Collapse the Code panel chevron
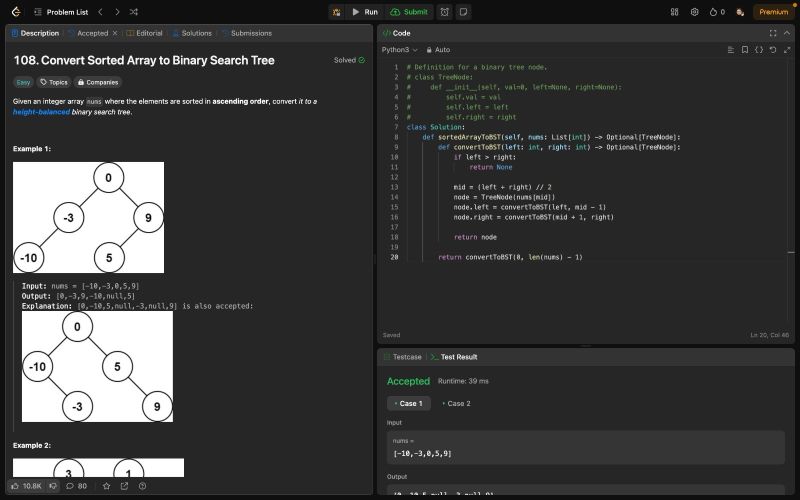Image resolution: width=800 pixels, height=500 pixels. click(x=787, y=33)
